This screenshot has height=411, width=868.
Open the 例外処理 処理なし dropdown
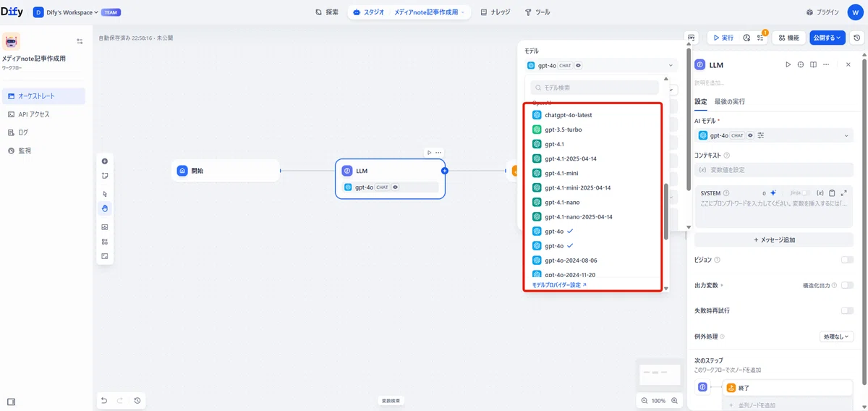835,336
